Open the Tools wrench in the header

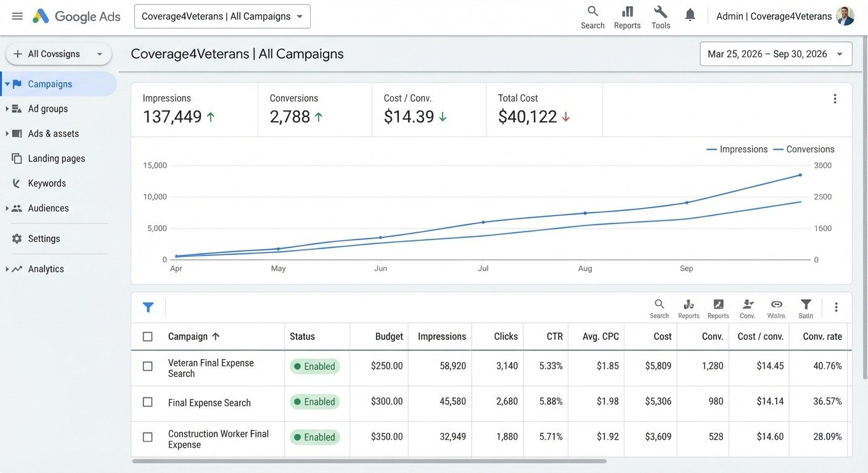pos(660,17)
